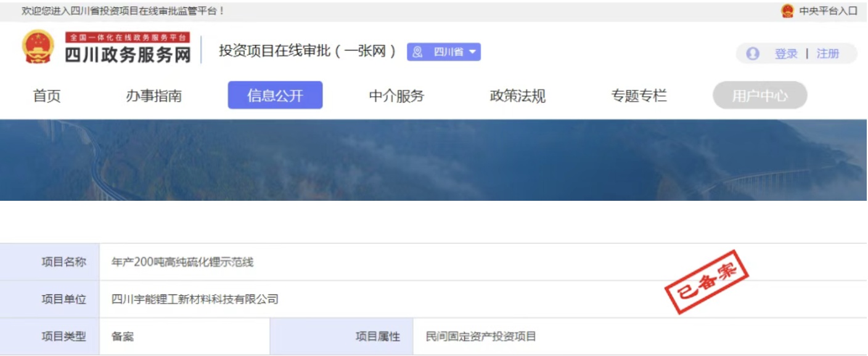Image resolution: width=868 pixels, height=356 pixels.
Task: Select the 信息公开 tab
Action: [x=275, y=95]
